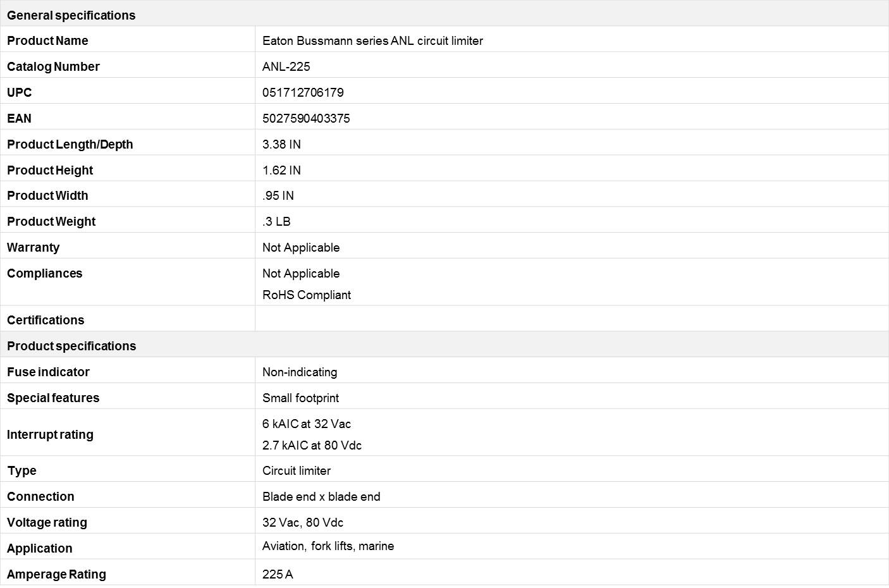
Task: Select the 'Circuit limiter' type value
Action: [x=297, y=470]
